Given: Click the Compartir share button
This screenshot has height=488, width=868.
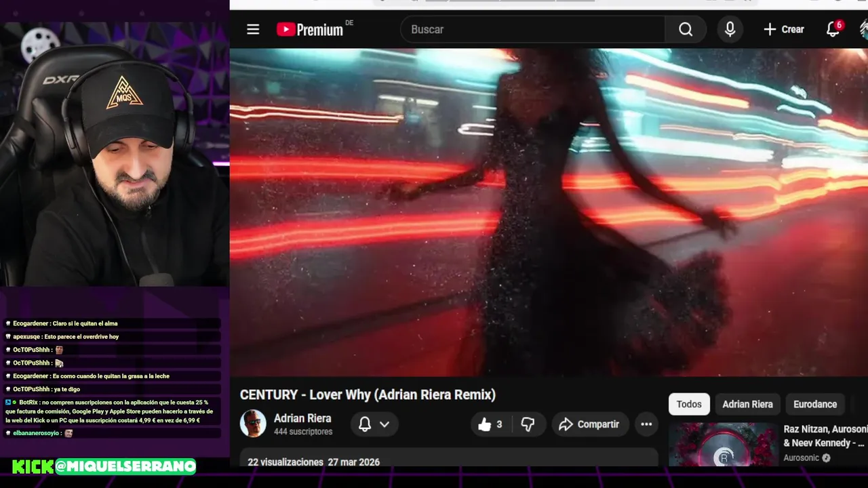Looking at the screenshot, I should (x=590, y=424).
